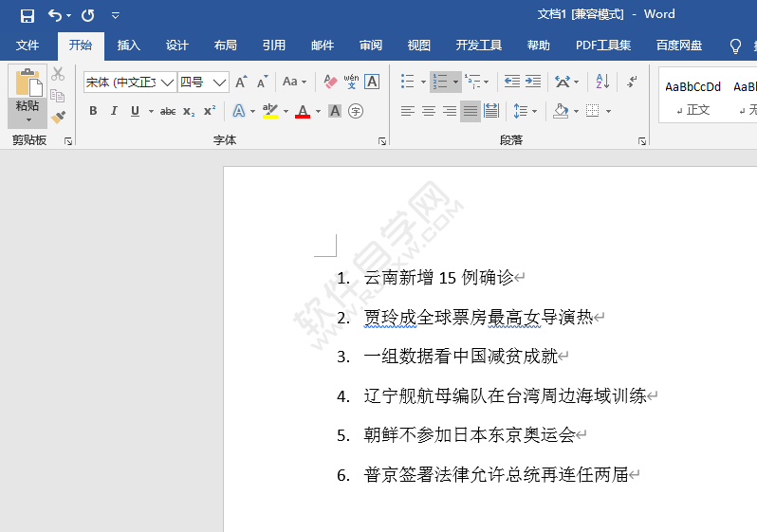
Task: Copy the selection to the clipboard
Action: click(x=58, y=96)
